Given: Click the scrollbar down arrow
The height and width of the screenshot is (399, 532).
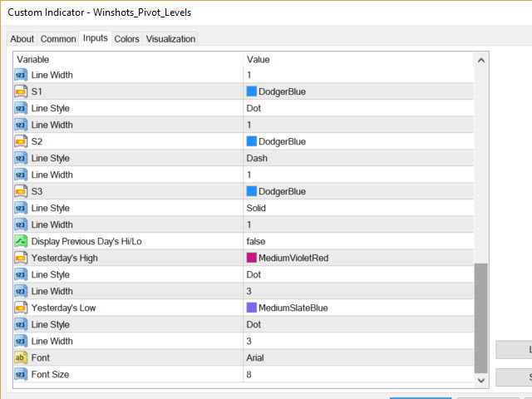Looking at the screenshot, I should coord(480,381).
